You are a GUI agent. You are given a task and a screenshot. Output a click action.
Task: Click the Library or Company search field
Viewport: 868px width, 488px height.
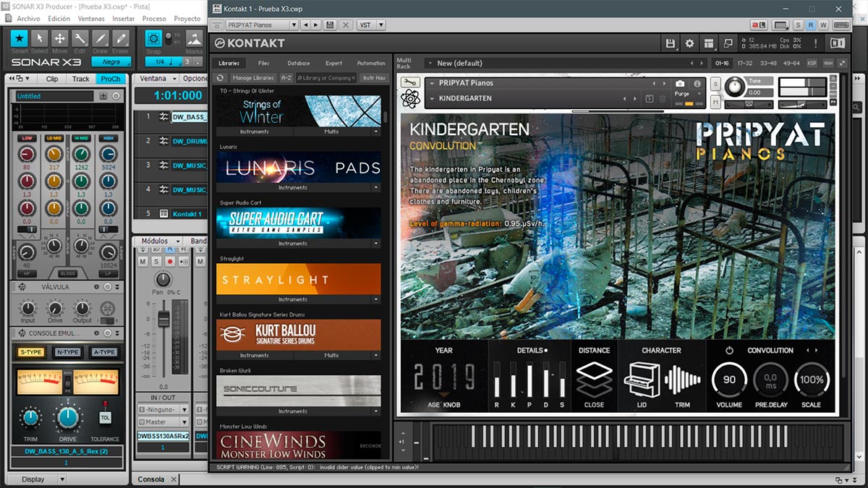326,78
